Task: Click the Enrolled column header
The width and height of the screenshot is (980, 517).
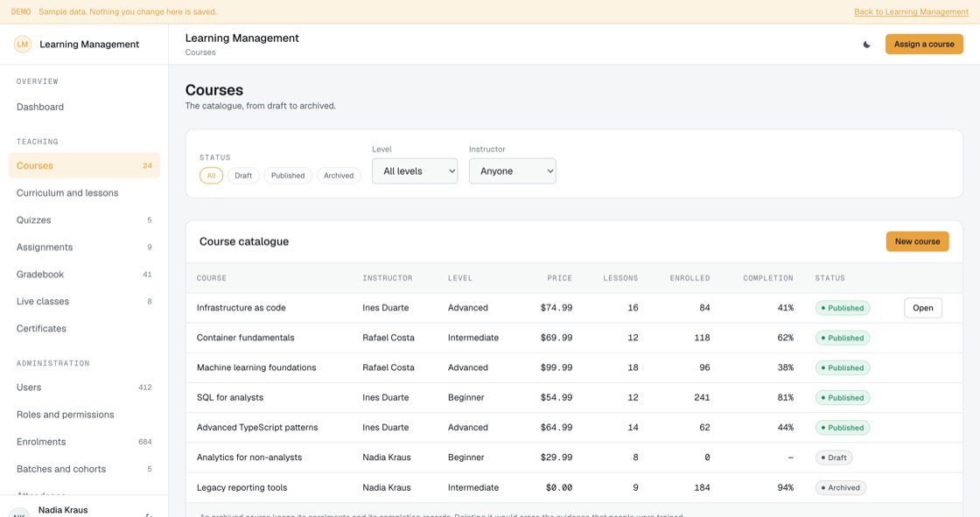Action: 690,278
